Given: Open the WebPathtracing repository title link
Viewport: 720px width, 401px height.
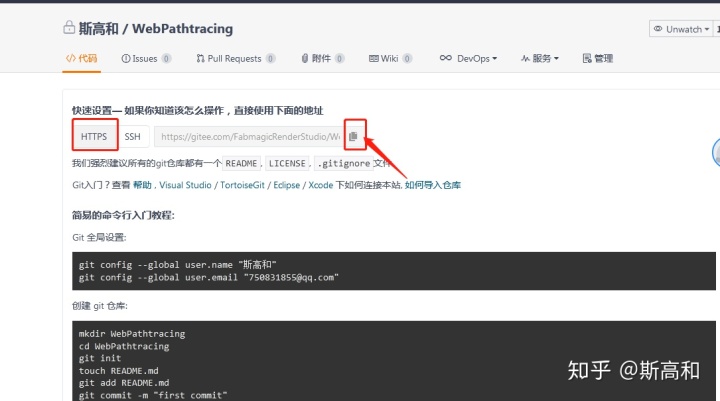Looking at the screenshot, I should 182,28.
